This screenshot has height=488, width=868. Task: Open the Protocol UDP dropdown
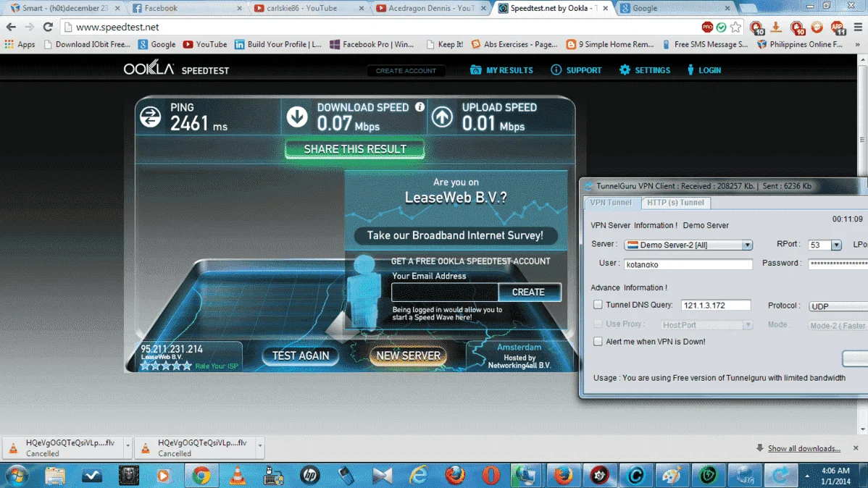838,306
